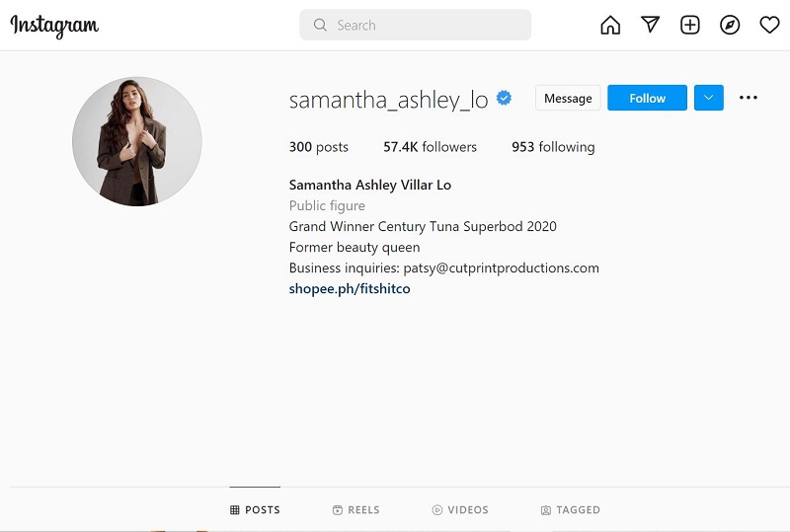Switch to the Posts tab

pos(255,510)
